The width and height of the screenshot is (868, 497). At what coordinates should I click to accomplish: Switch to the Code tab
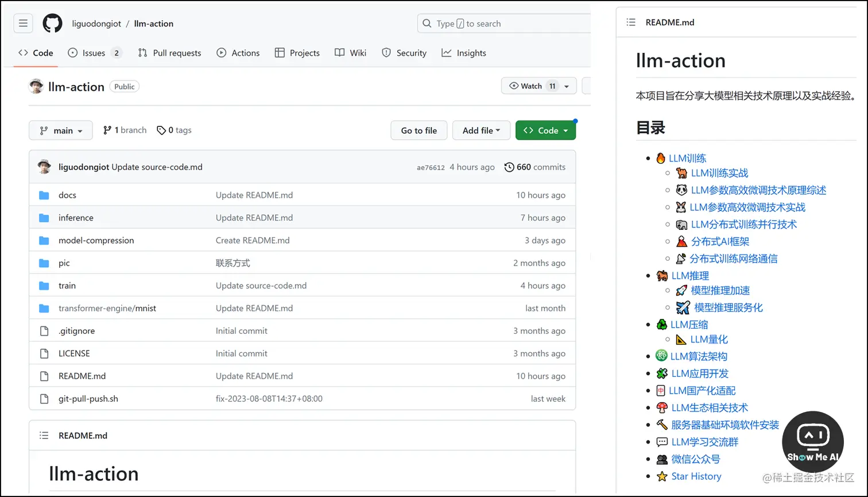[x=36, y=53]
